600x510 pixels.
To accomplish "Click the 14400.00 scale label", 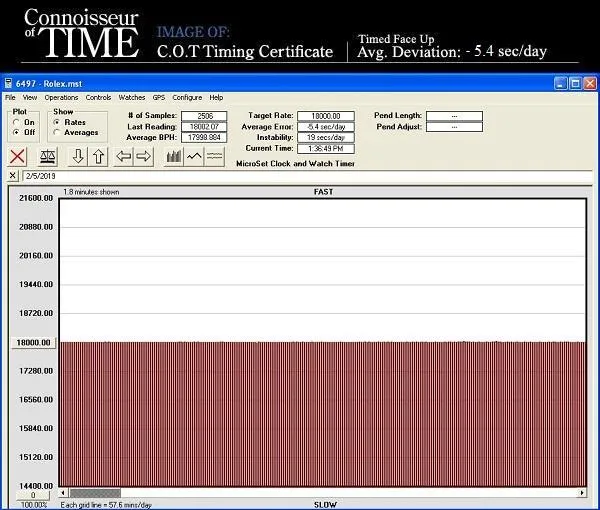I will [36, 486].
